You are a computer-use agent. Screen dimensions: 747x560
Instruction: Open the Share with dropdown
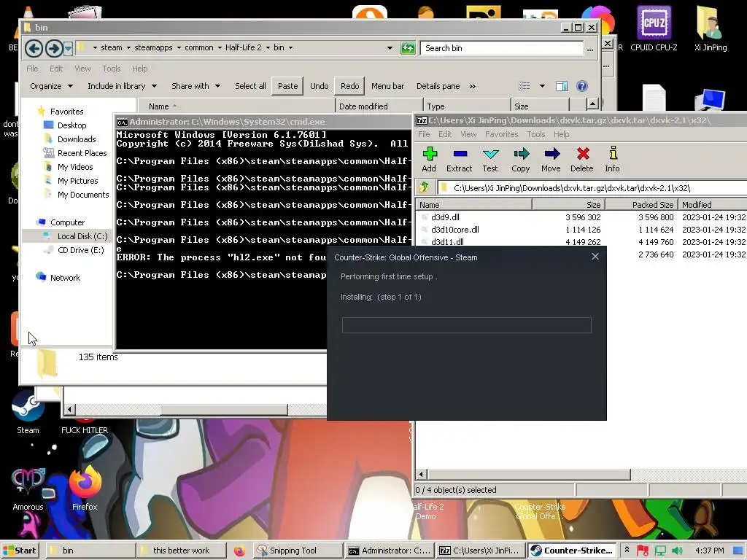[196, 86]
